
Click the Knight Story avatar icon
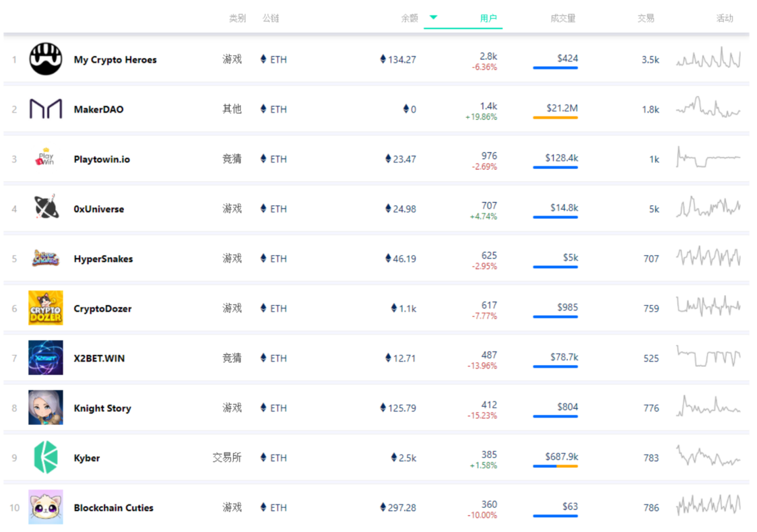coord(45,407)
